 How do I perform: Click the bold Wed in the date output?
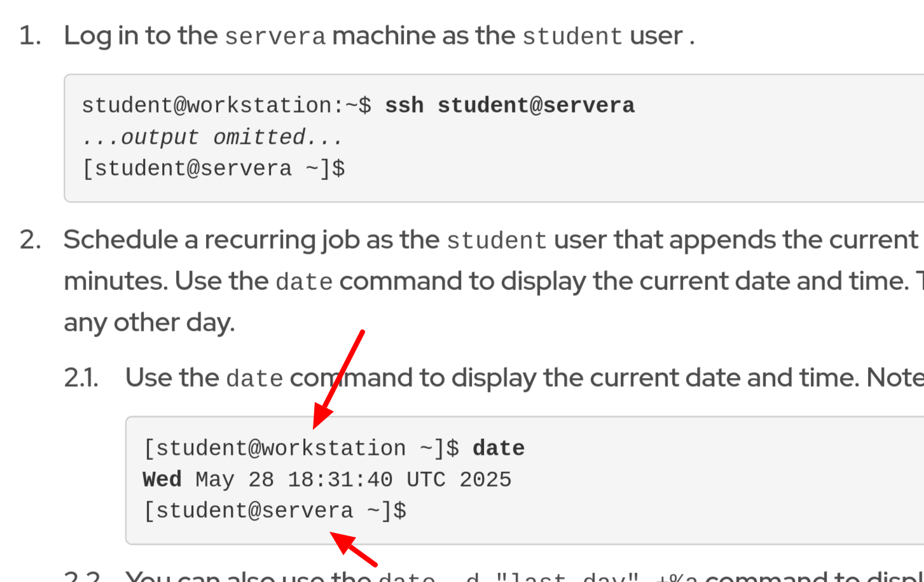click(162, 480)
